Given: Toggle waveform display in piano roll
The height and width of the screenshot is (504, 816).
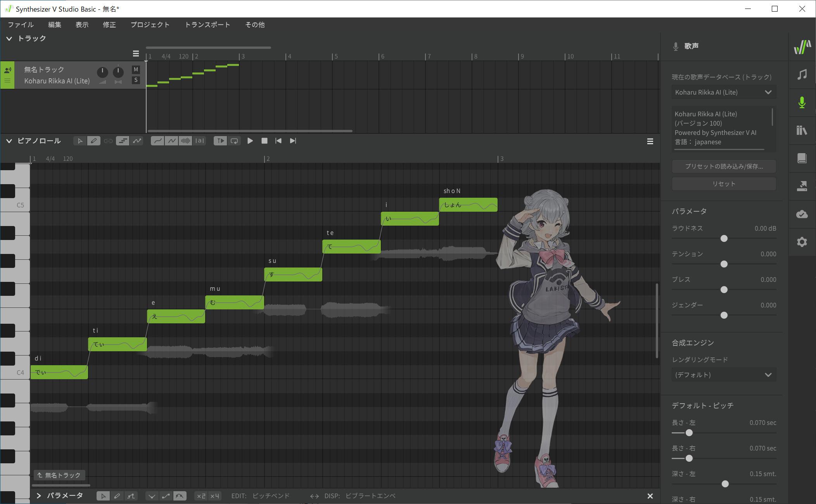Looking at the screenshot, I should [185, 141].
